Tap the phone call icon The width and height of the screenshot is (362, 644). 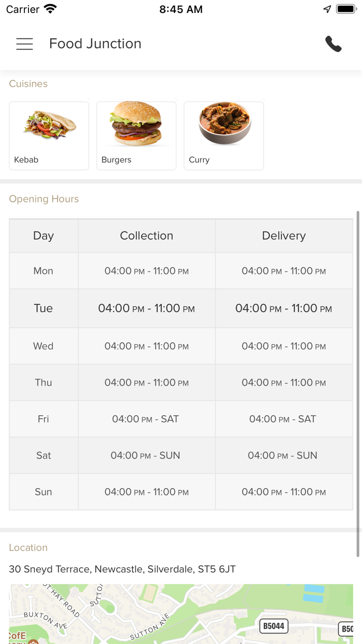334,44
